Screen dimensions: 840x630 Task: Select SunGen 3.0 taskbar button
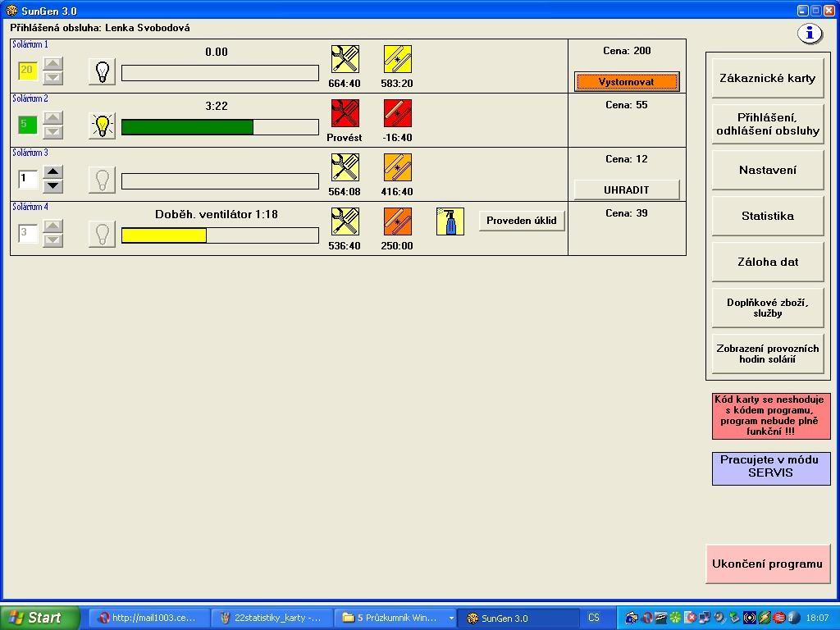(518, 618)
